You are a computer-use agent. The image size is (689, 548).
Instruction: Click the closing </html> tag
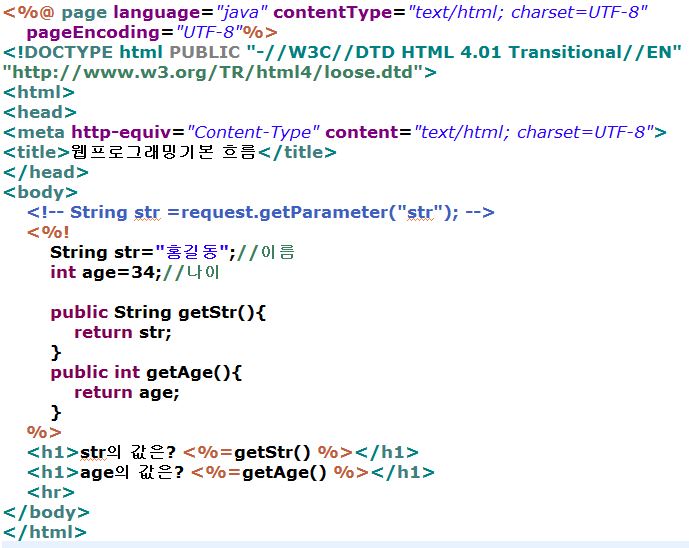point(45,533)
